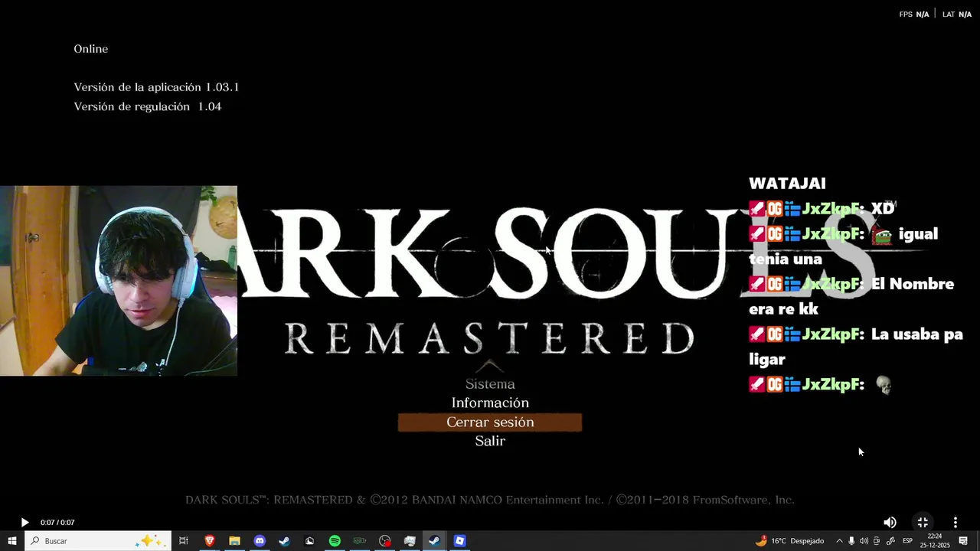Open the round icon with the red dot
The height and width of the screenshot is (551, 980).
(384, 541)
